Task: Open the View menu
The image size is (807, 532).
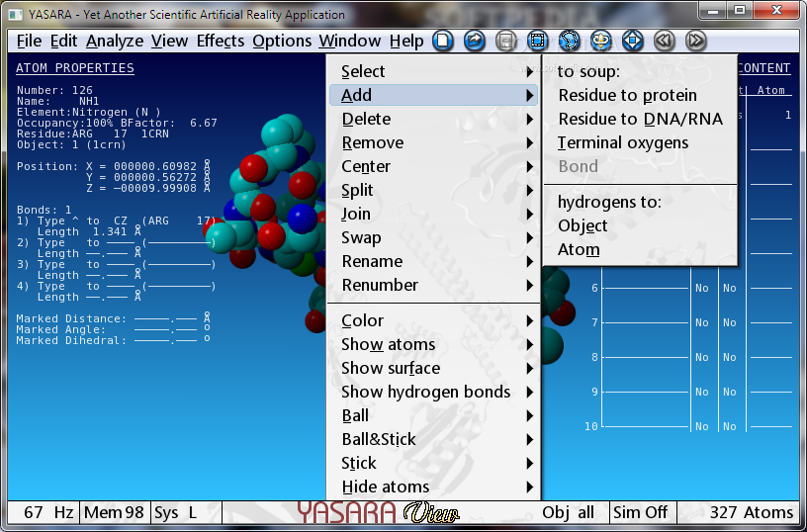Action: (170, 41)
